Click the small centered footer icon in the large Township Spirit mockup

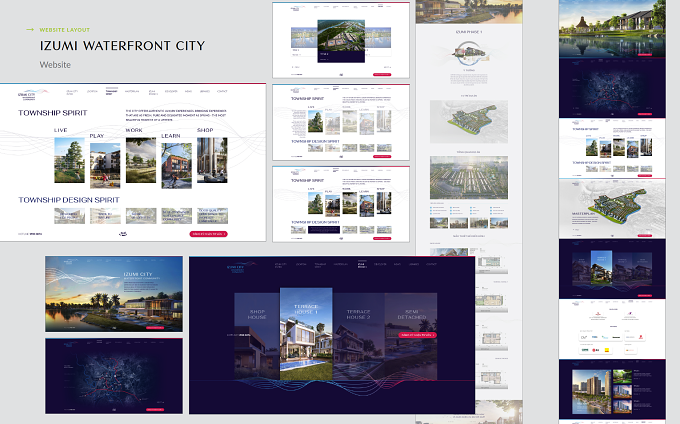pos(123,234)
